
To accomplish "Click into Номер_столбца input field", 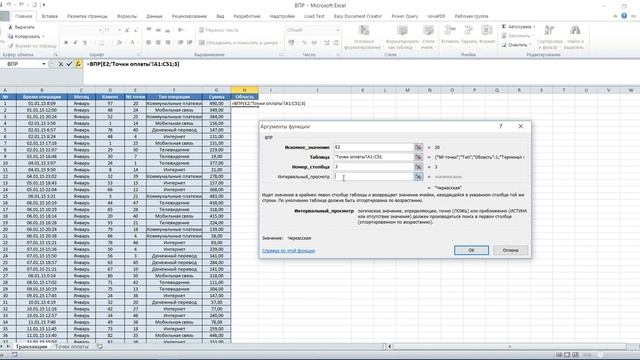I will 373,167.
